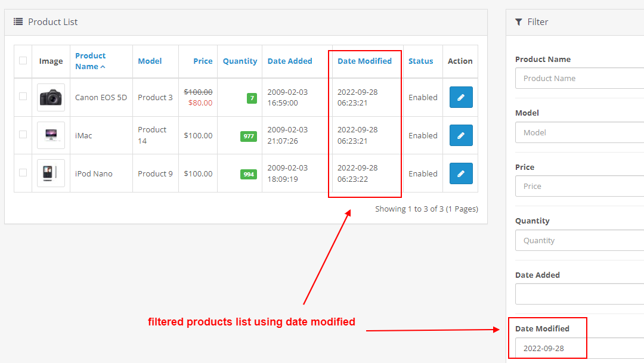The image size is (644, 363).
Task: Sort by Product Name column
Action: (x=90, y=61)
